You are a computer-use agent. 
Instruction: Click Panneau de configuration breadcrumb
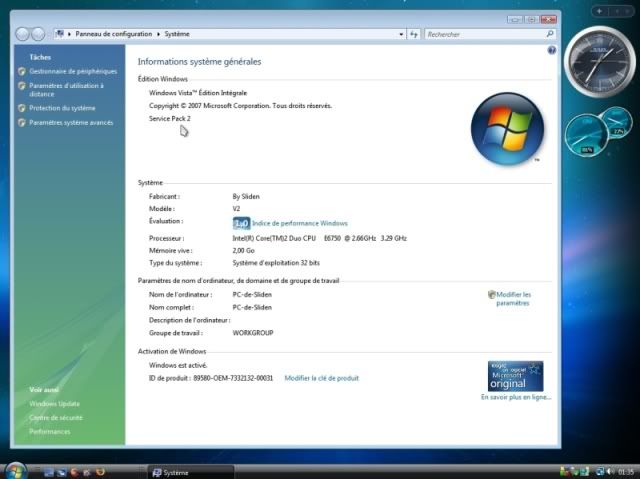click(113, 34)
